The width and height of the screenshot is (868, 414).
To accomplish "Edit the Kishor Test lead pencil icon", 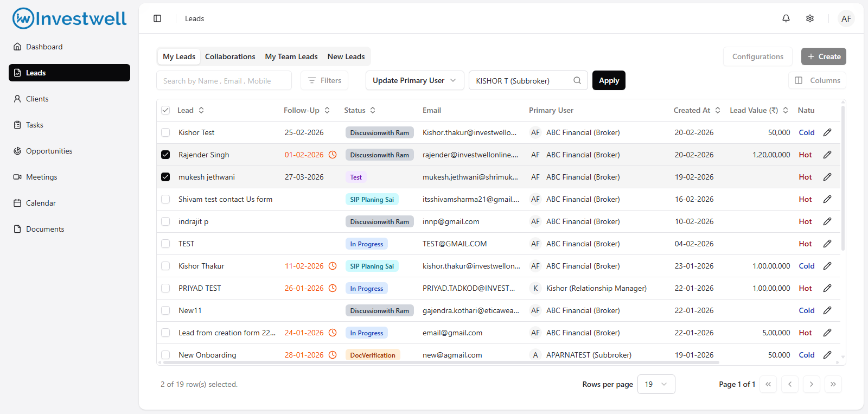I will pyautogui.click(x=827, y=132).
